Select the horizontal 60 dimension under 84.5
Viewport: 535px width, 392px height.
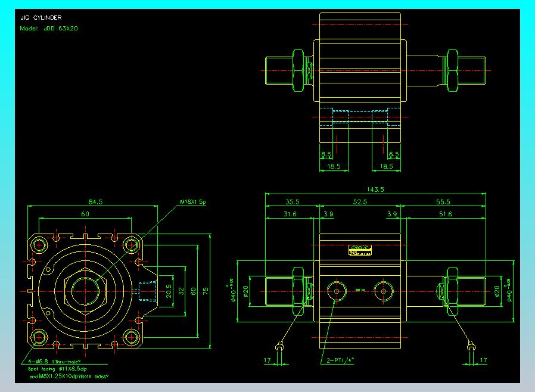[x=85, y=214]
